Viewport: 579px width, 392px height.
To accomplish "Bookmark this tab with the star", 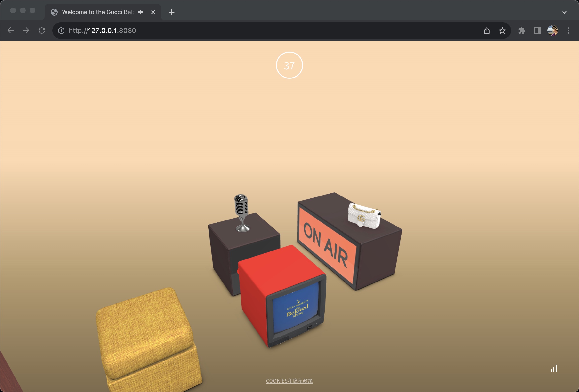I will click(502, 31).
